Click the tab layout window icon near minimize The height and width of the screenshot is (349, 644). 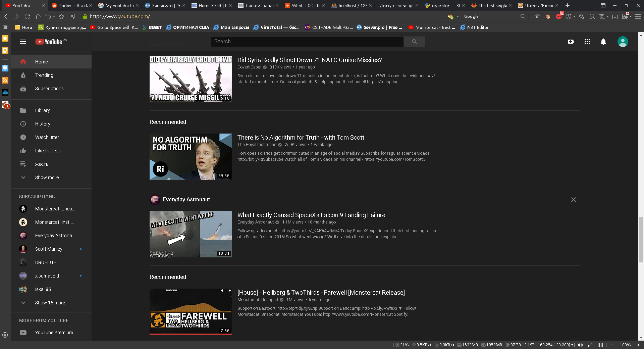point(603,5)
